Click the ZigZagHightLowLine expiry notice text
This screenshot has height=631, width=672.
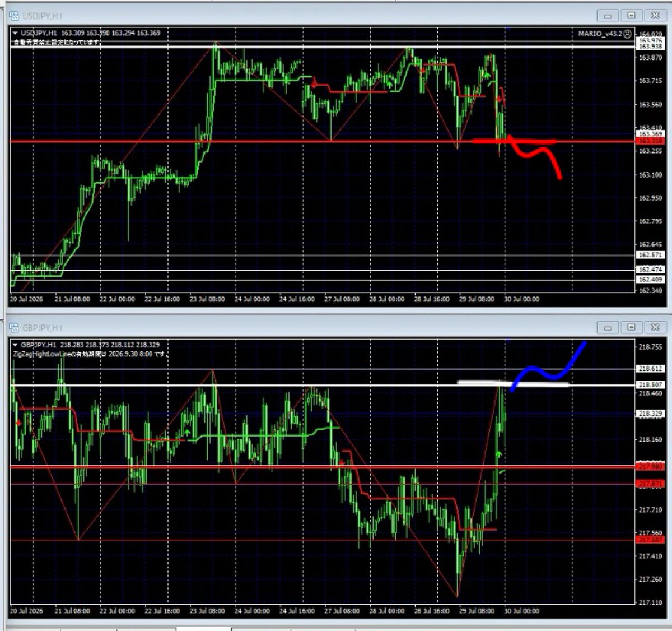click(91, 354)
